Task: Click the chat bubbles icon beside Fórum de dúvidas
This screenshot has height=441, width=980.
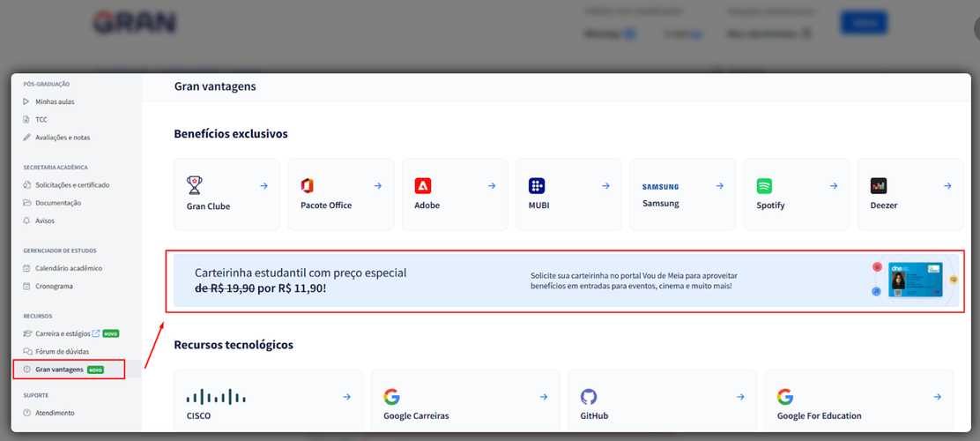Action: (26, 352)
